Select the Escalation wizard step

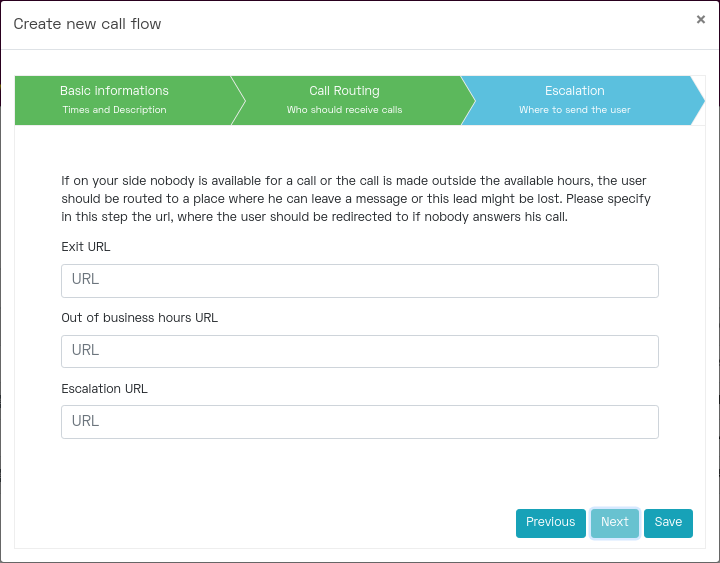[x=583, y=100]
